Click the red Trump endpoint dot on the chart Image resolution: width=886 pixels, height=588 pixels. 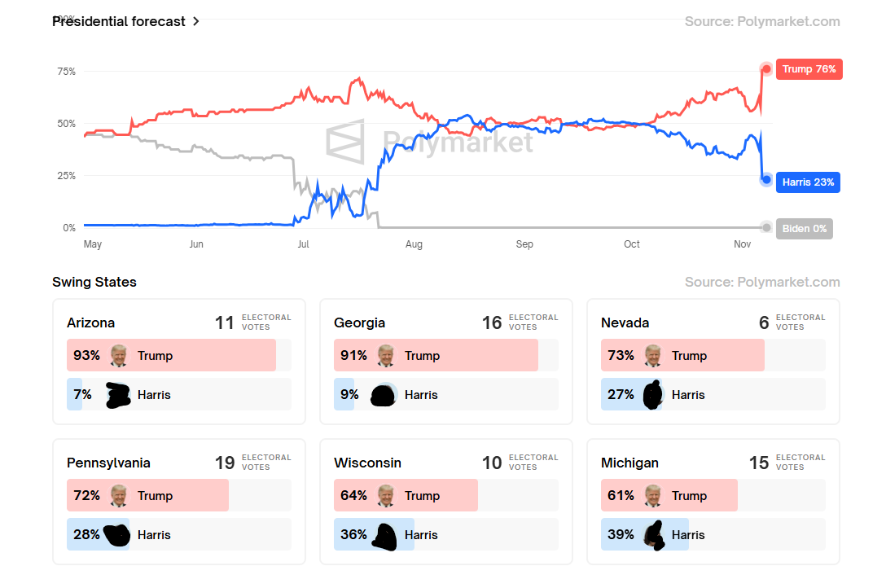[x=766, y=69]
